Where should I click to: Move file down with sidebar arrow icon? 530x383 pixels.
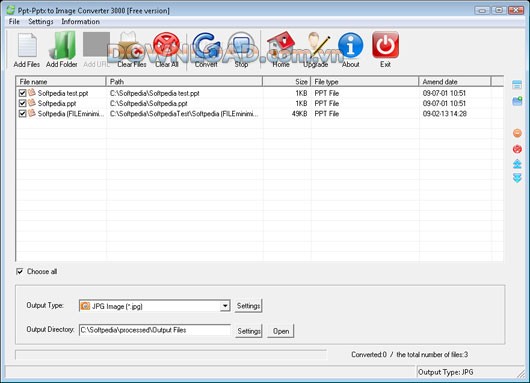[x=517, y=178]
